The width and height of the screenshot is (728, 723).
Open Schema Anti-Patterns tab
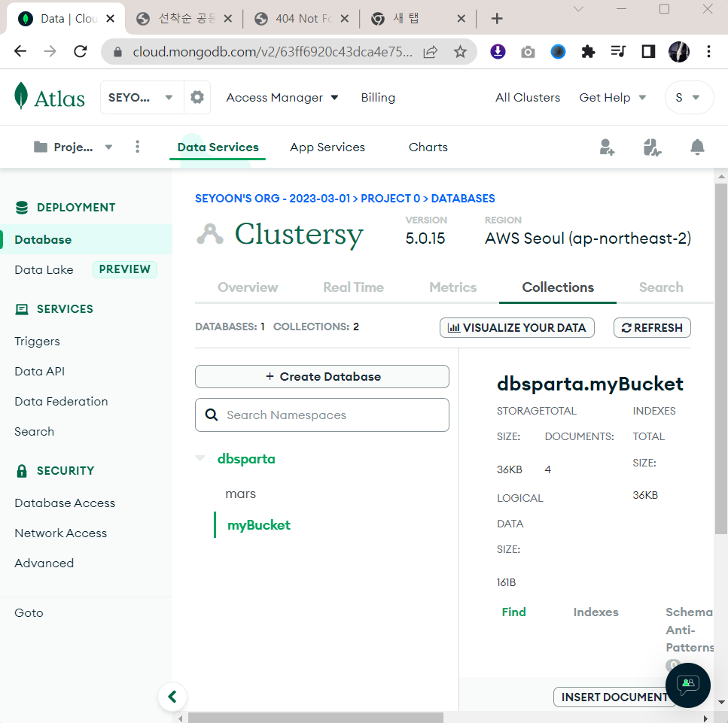690,630
